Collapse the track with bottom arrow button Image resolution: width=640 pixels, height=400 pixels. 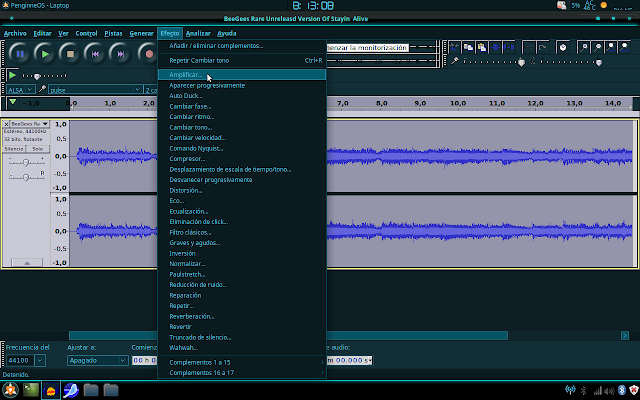coord(27,263)
